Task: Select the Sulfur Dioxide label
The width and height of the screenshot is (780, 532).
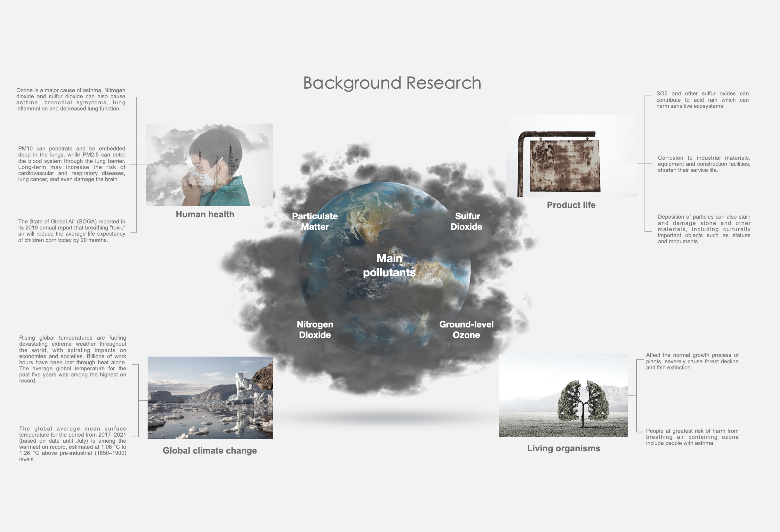Action: (466, 222)
